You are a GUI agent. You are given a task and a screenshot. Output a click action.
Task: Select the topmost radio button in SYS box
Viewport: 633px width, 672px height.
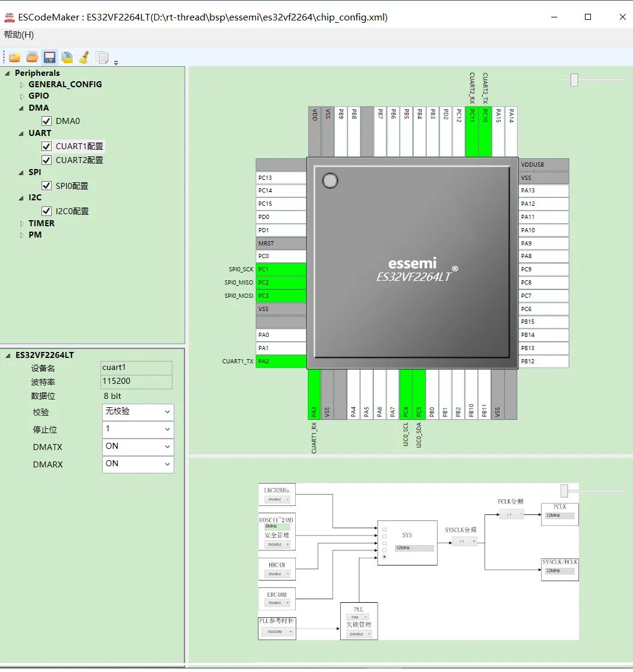[x=385, y=529]
